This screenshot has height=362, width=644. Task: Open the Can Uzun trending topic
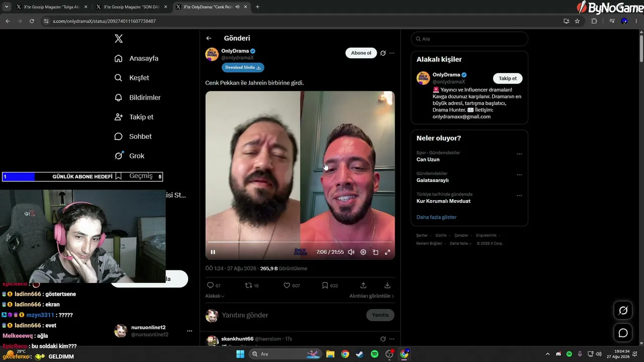click(428, 159)
